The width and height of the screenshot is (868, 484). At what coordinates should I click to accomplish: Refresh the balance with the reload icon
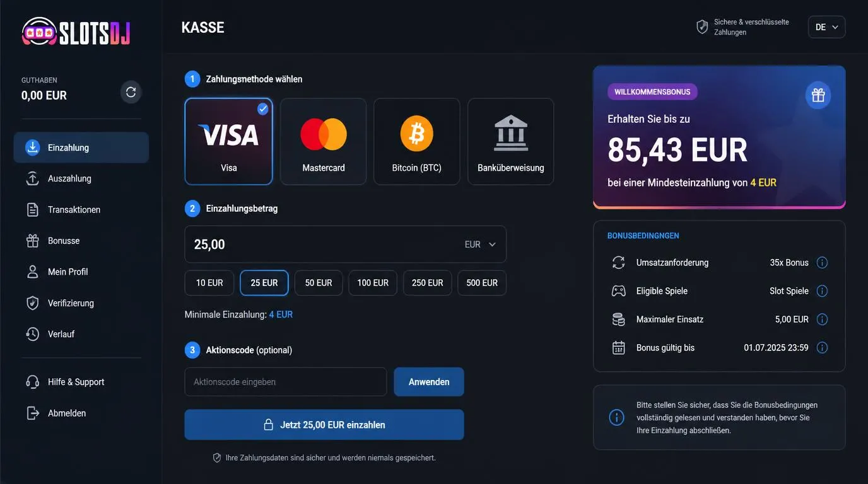tap(131, 92)
